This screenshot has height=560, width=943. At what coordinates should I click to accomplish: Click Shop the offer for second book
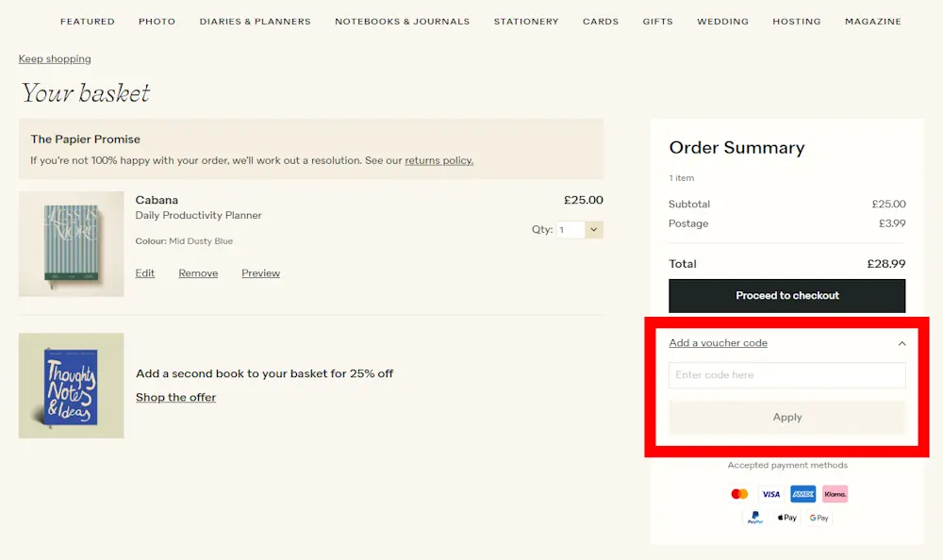175,397
